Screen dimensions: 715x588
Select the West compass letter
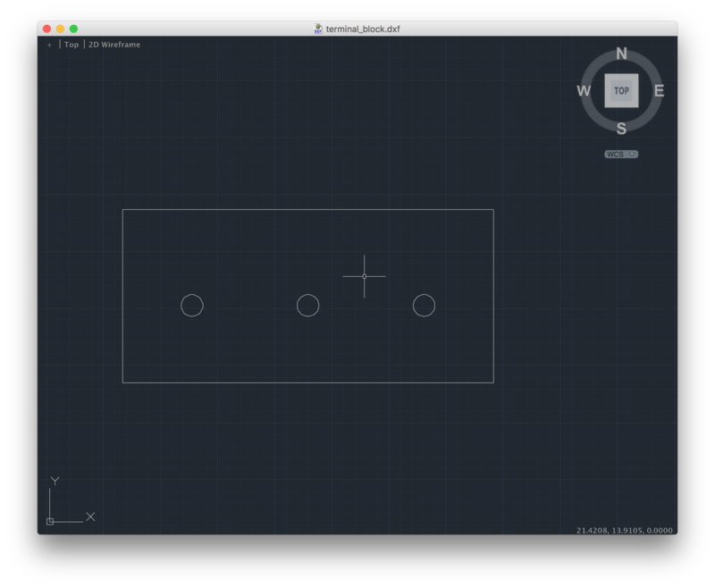pos(584,91)
